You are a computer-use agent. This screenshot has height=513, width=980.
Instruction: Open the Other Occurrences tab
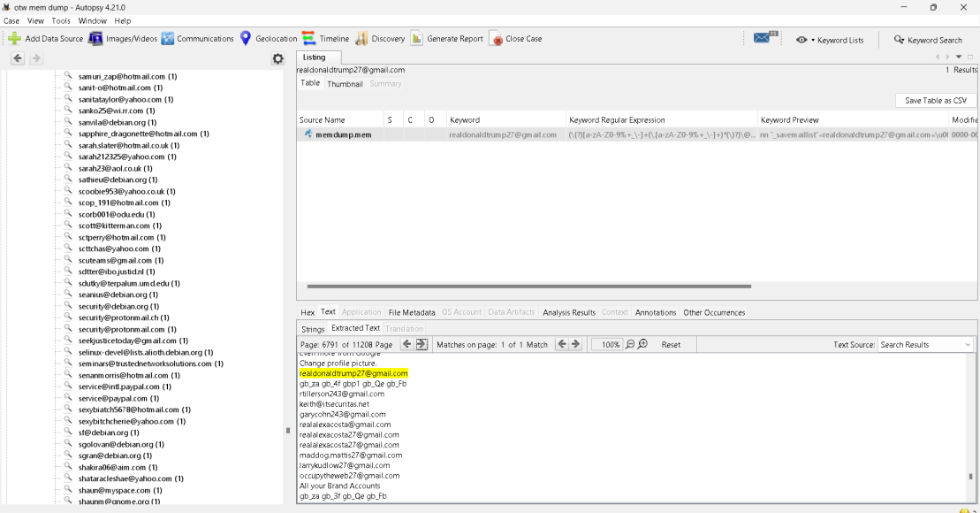pos(714,312)
